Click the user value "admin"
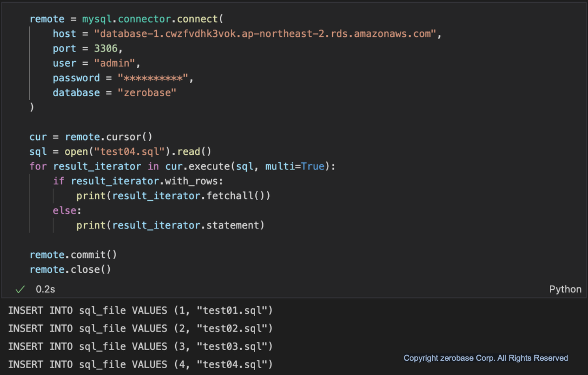Image resolution: width=588 pixels, height=375 pixels. pos(114,63)
